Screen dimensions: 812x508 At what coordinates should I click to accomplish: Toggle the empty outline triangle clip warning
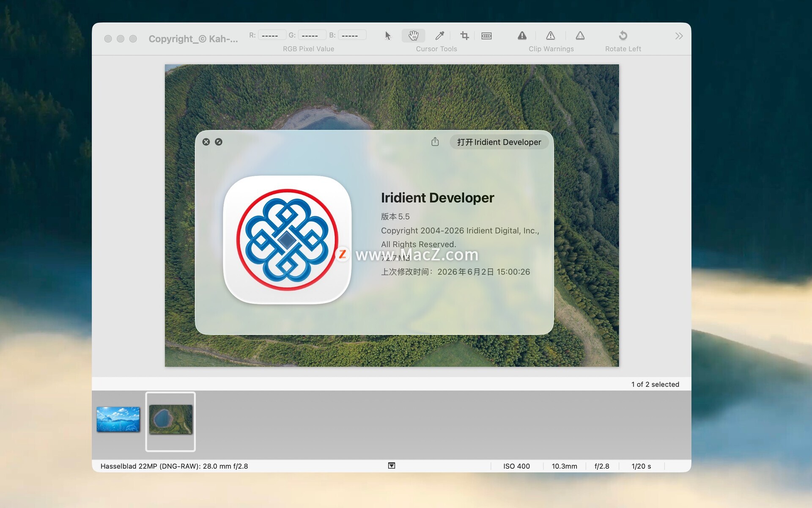click(580, 36)
